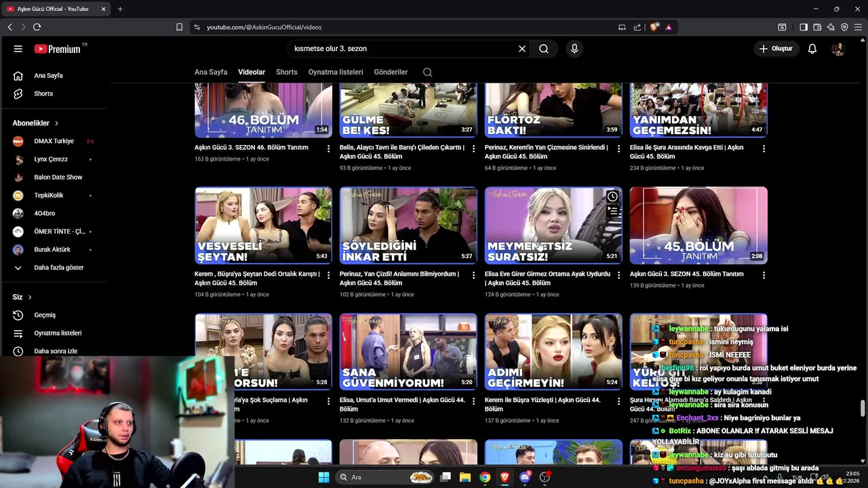Search within the channel using the magnifier icon
The image size is (868, 488).
click(x=427, y=72)
